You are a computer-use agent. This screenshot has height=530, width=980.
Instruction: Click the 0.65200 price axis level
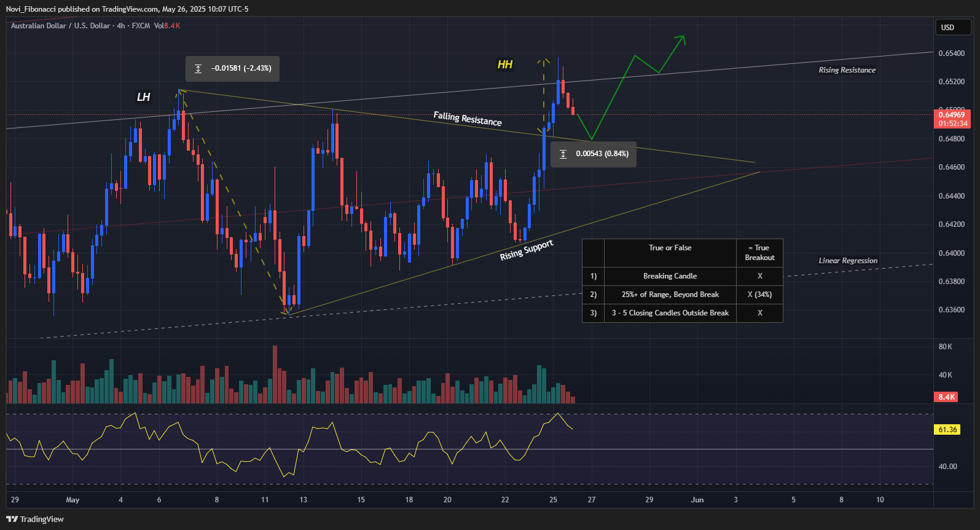[952, 82]
